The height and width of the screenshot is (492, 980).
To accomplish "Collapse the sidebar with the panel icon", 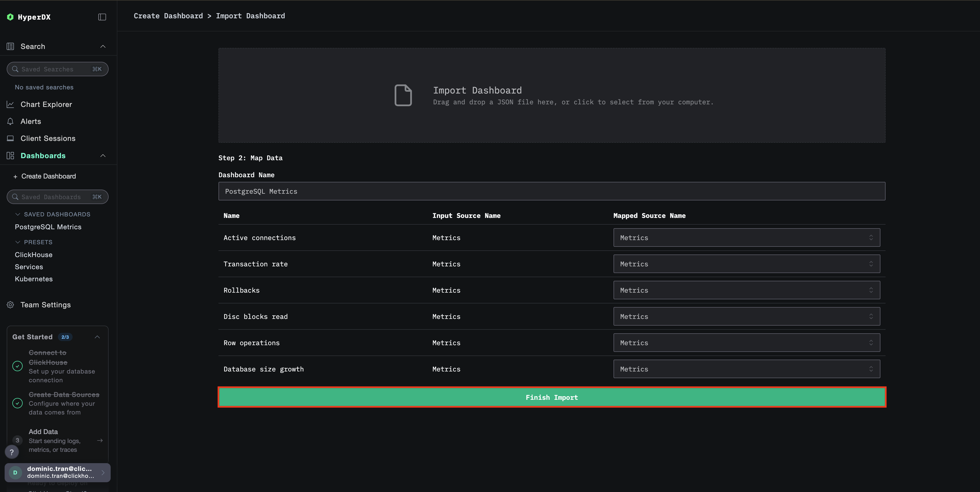I will click(x=102, y=17).
